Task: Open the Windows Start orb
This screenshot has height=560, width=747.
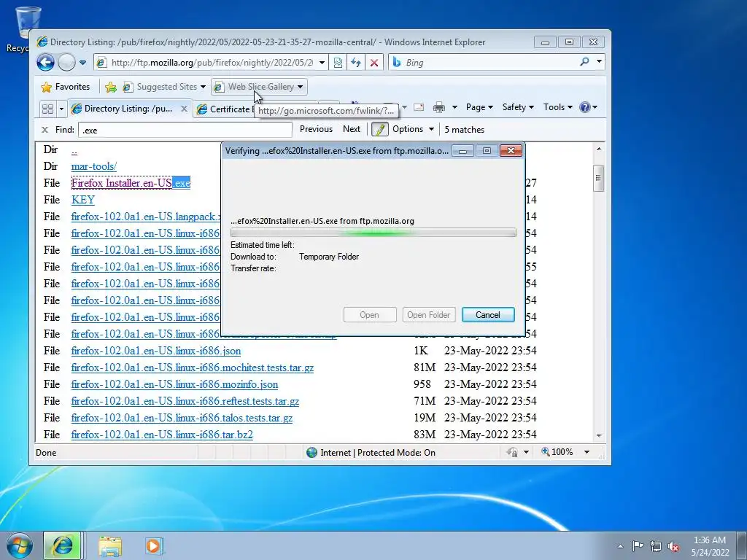Action: point(19,545)
